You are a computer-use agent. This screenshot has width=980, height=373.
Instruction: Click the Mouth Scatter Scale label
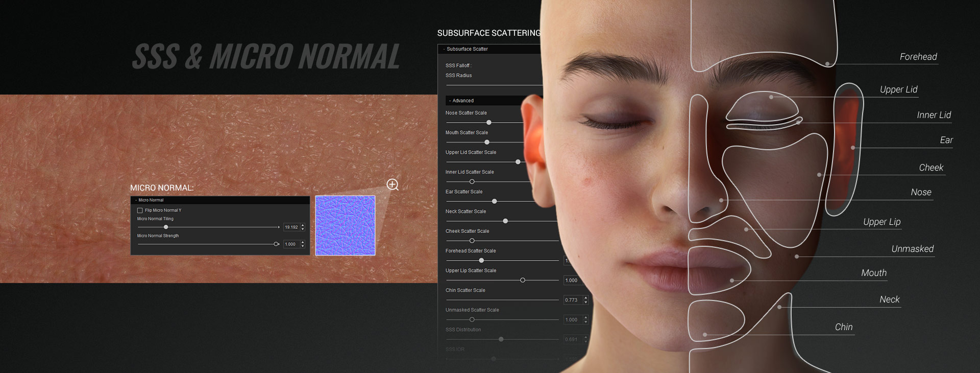pyautogui.click(x=467, y=132)
